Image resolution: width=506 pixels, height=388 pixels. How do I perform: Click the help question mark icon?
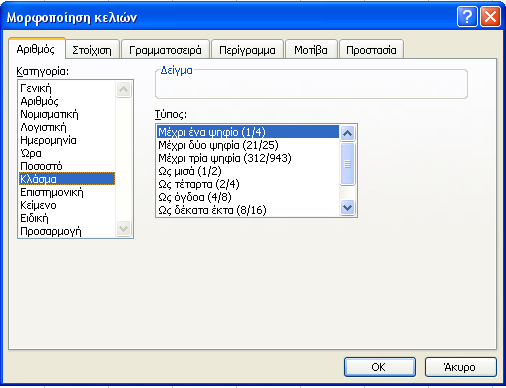[467, 16]
